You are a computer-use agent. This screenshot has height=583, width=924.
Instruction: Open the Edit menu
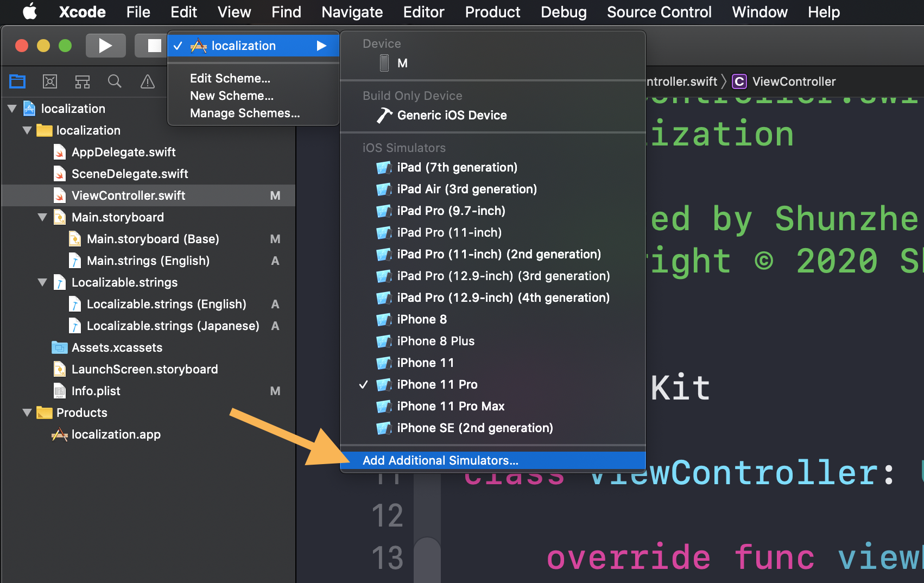[x=183, y=11]
